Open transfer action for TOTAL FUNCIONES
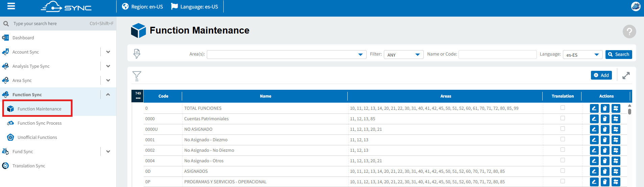 click(x=616, y=108)
